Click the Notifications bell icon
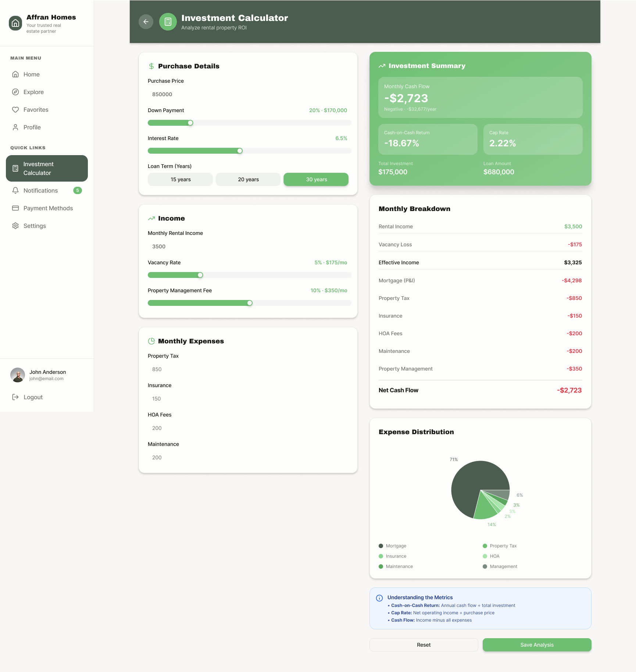 point(15,190)
